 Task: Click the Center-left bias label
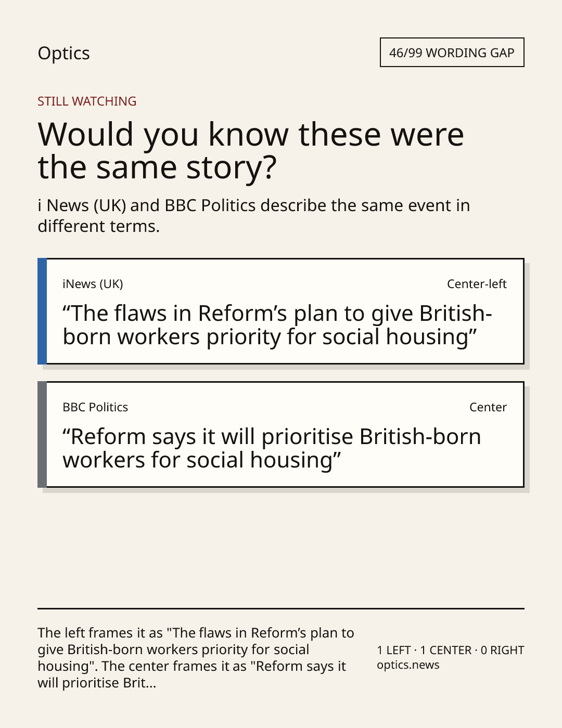coord(477,284)
